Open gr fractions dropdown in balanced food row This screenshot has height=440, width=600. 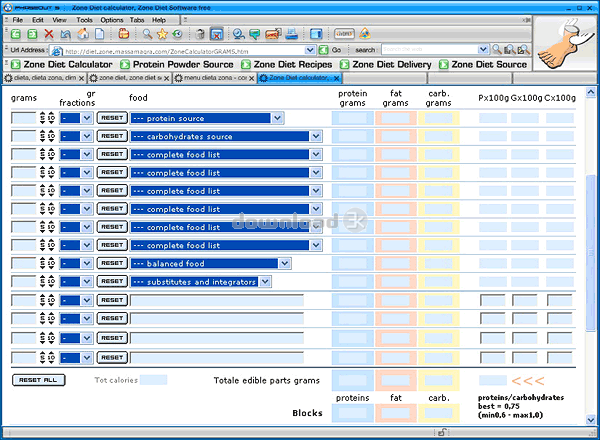pyautogui.click(x=87, y=263)
